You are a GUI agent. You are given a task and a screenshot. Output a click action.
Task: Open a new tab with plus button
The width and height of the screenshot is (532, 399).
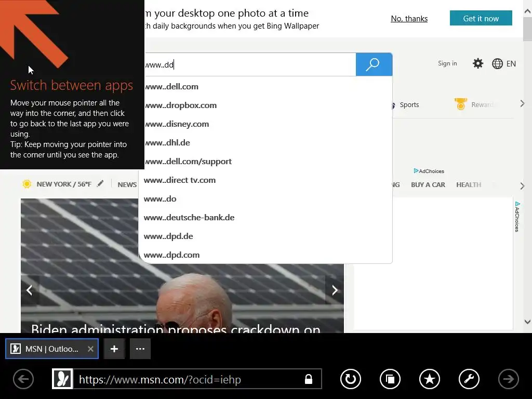[x=114, y=349]
